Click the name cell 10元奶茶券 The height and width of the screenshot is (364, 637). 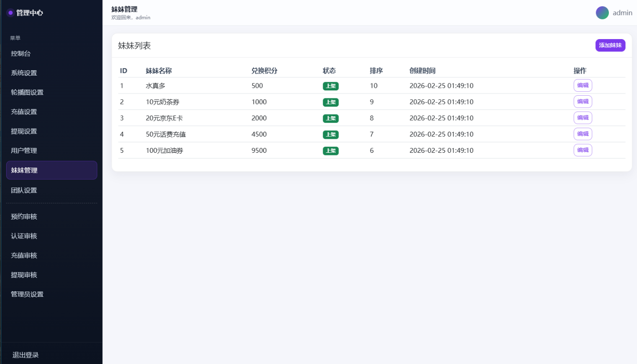[163, 102]
